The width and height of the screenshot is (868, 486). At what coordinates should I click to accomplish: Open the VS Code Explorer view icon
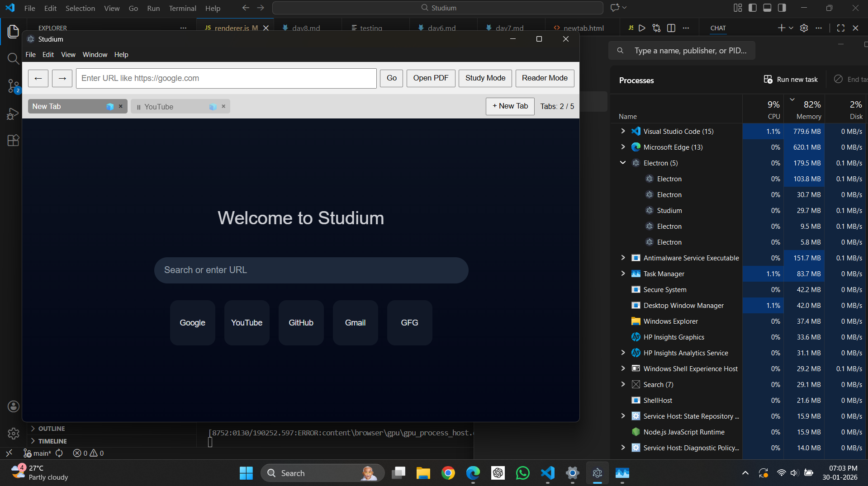13,32
